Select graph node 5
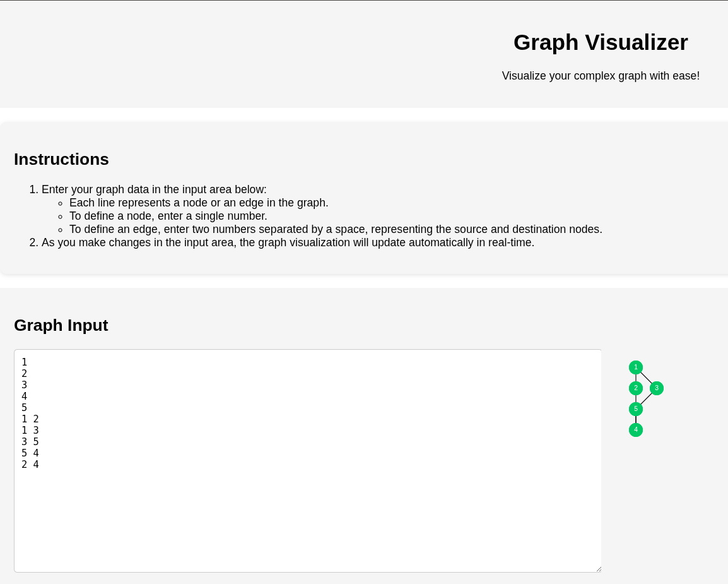Viewport: 728px width, 584px height. pyautogui.click(x=636, y=409)
